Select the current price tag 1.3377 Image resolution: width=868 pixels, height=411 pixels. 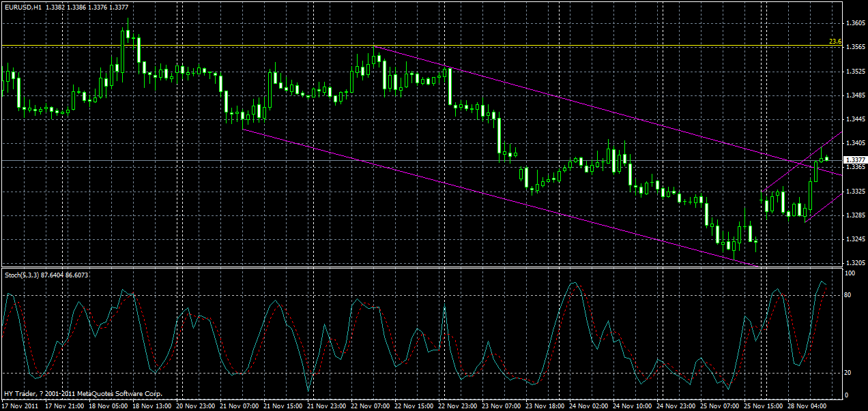pyautogui.click(x=854, y=160)
